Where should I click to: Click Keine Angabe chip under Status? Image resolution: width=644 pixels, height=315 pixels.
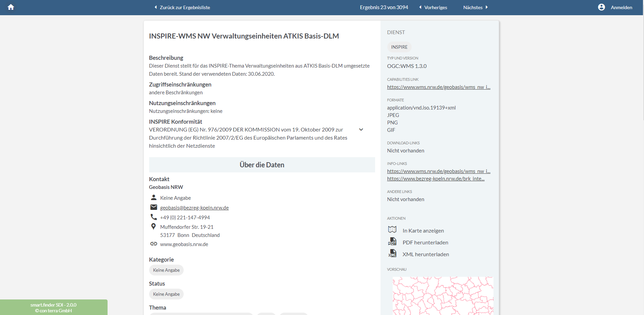pyautogui.click(x=166, y=294)
